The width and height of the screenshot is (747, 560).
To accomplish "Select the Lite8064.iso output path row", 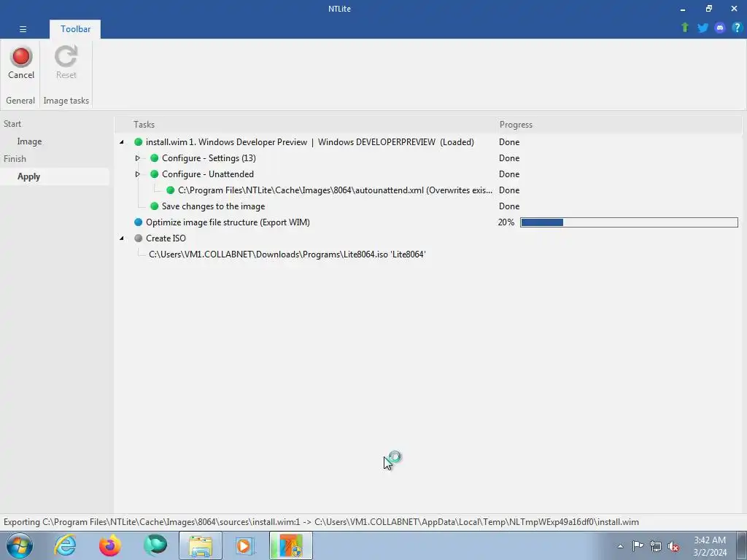I will click(287, 254).
